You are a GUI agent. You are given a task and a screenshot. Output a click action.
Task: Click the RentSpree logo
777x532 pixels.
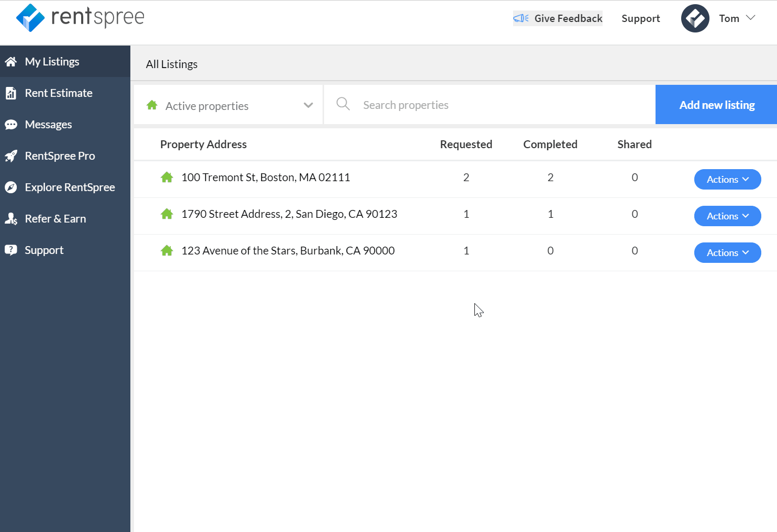tap(80, 17)
